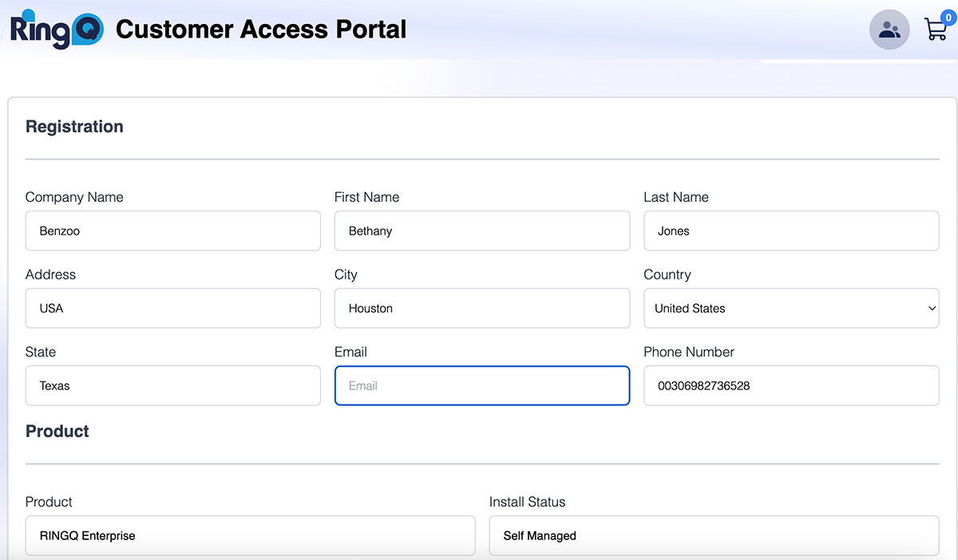Click the Registration section heading
This screenshot has width=958, height=560.
[x=74, y=127]
